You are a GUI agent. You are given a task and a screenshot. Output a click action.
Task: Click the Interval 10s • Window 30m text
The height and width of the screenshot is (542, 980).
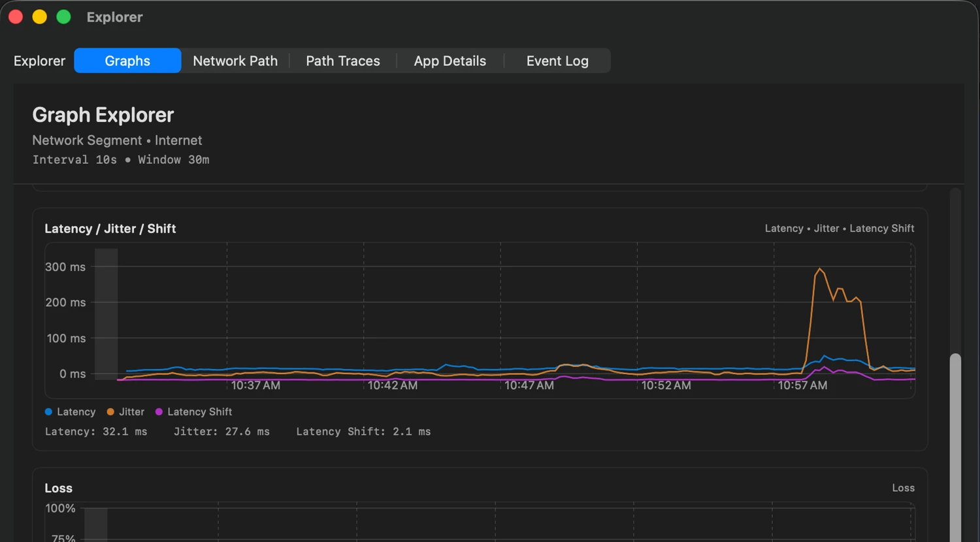(x=121, y=160)
